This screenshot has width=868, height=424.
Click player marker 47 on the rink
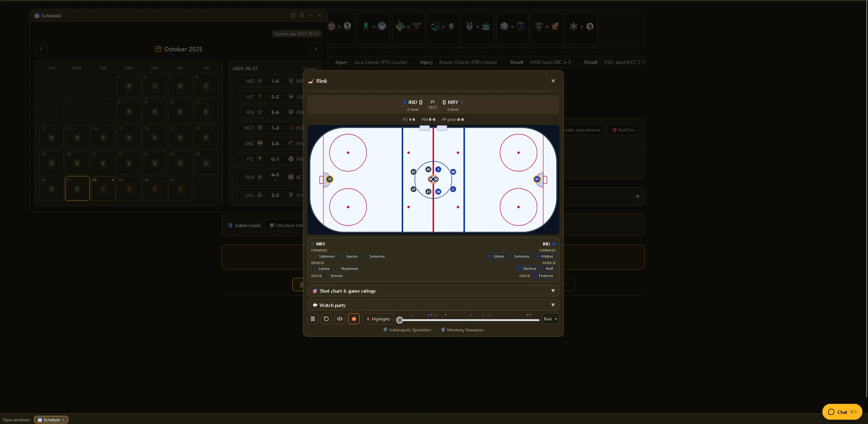pos(413,189)
